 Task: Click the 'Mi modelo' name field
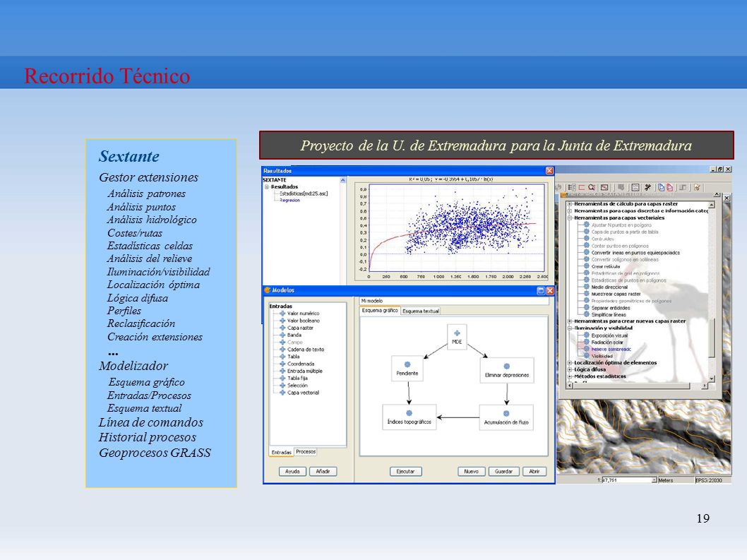[454, 301]
